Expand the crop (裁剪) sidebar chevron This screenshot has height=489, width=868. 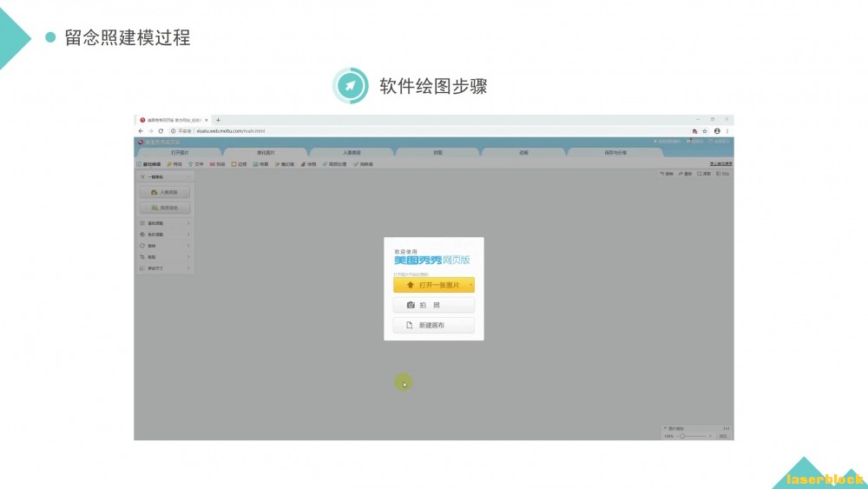[x=188, y=257]
